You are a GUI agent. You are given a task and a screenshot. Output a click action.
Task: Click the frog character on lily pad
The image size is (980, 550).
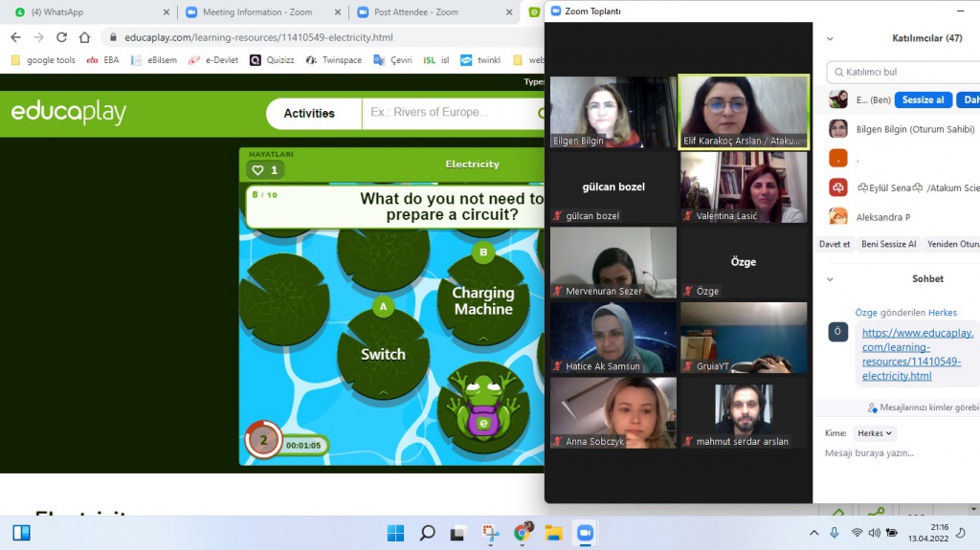pos(483,405)
